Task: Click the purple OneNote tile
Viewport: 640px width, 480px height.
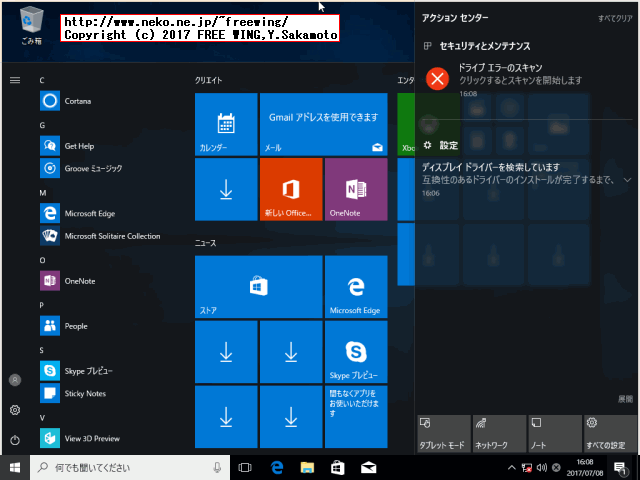Action: tap(356, 189)
